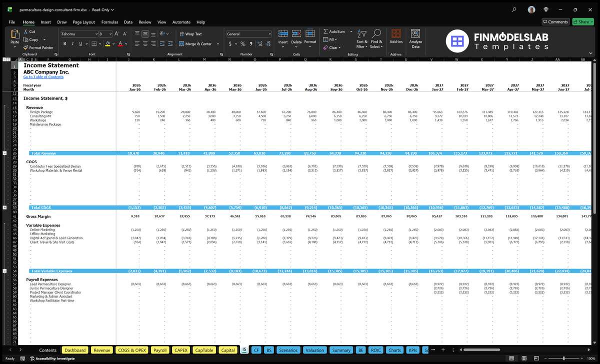600x364 pixels.
Task: Collapse the Total COGS row group
Action: coord(5,207)
